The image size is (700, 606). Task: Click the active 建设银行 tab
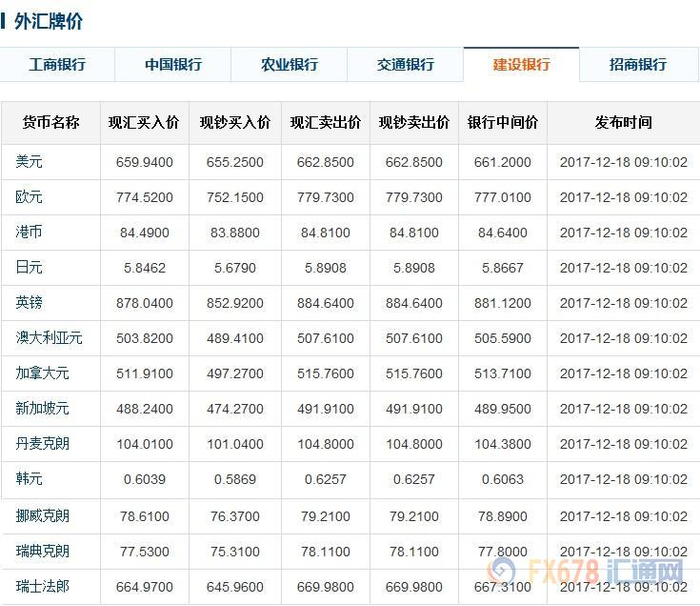point(521,64)
